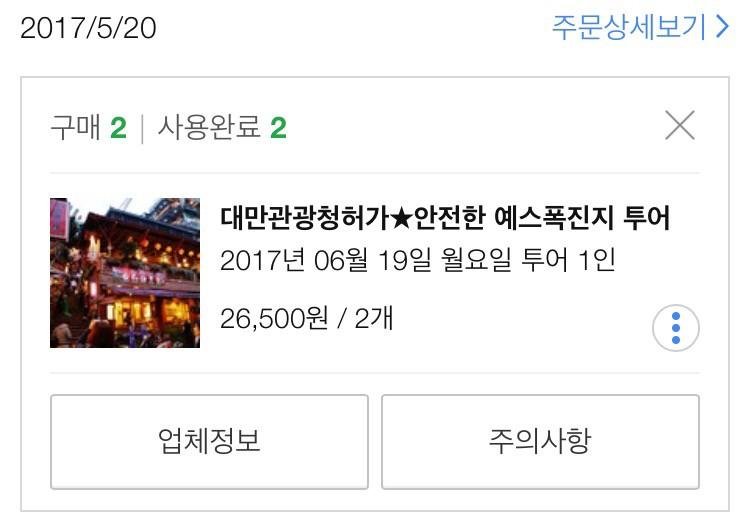Click the green 2 next to 사용완료

278,128
